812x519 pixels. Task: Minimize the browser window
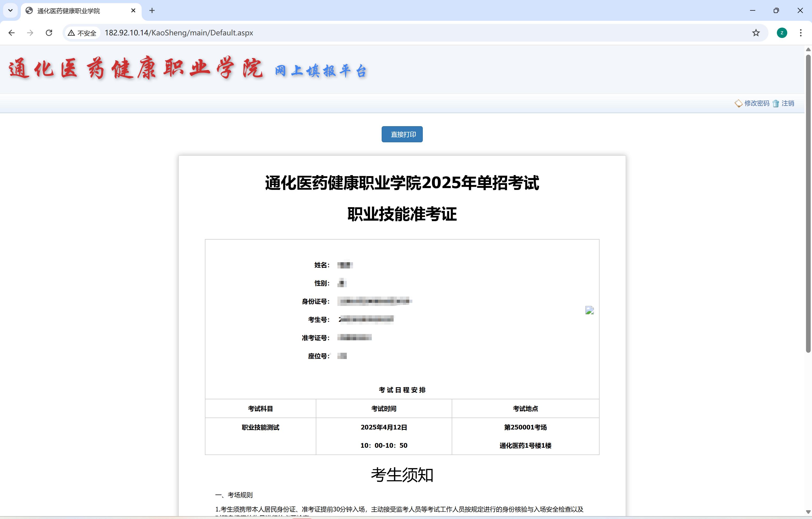[753, 10]
